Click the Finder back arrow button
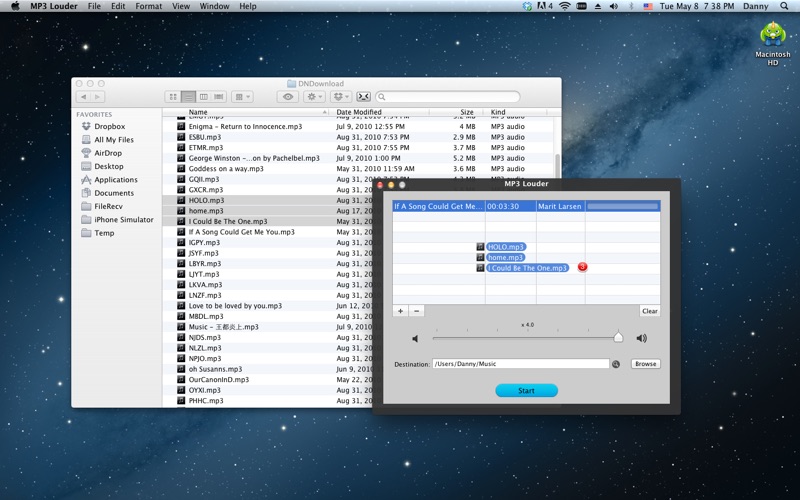This screenshot has height=500, width=800. point(84,96)
